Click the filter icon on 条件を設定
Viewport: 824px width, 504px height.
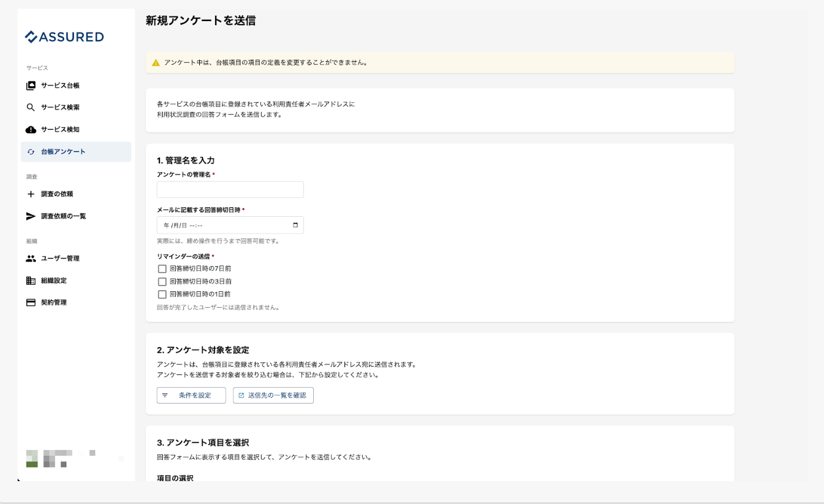click(x=165, y=395)
